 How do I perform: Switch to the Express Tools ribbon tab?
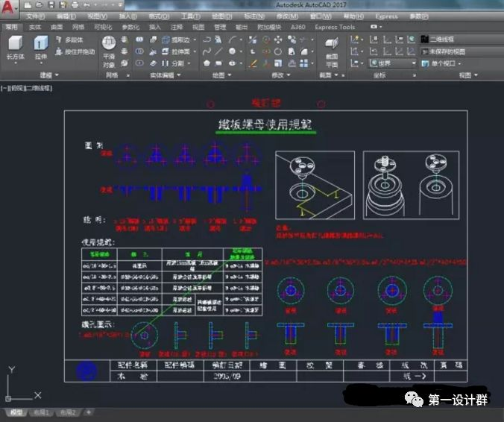[335, 27]
